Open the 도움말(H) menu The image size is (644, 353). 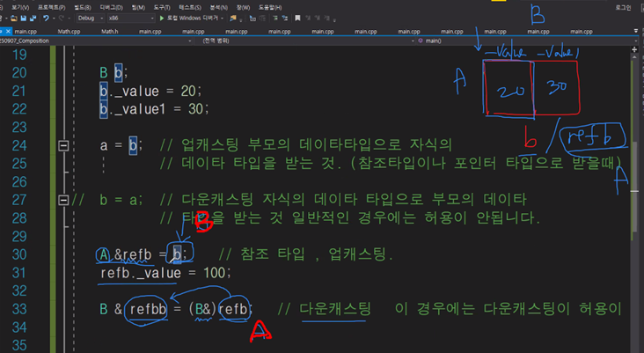pos(270,7)
